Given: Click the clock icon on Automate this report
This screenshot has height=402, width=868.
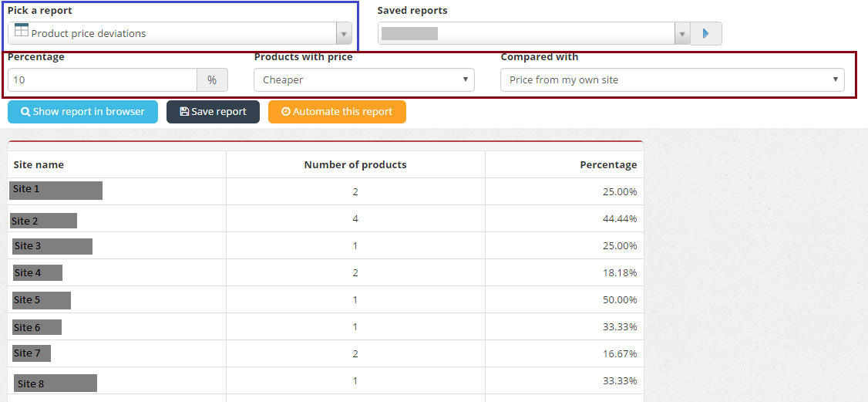Looking at the screenshot, I should tap(286, 112).
